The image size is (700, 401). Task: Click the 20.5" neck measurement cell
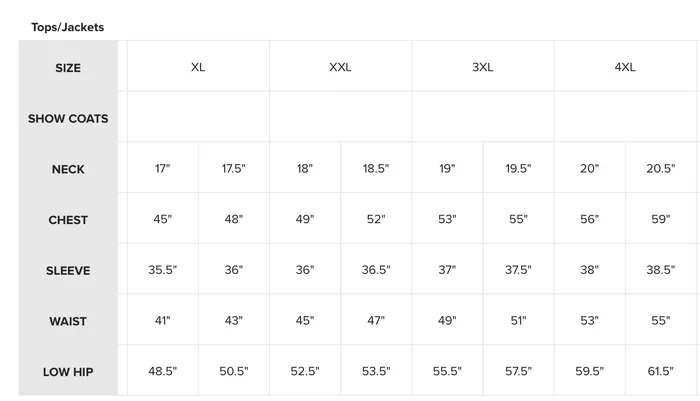[661, 168]
